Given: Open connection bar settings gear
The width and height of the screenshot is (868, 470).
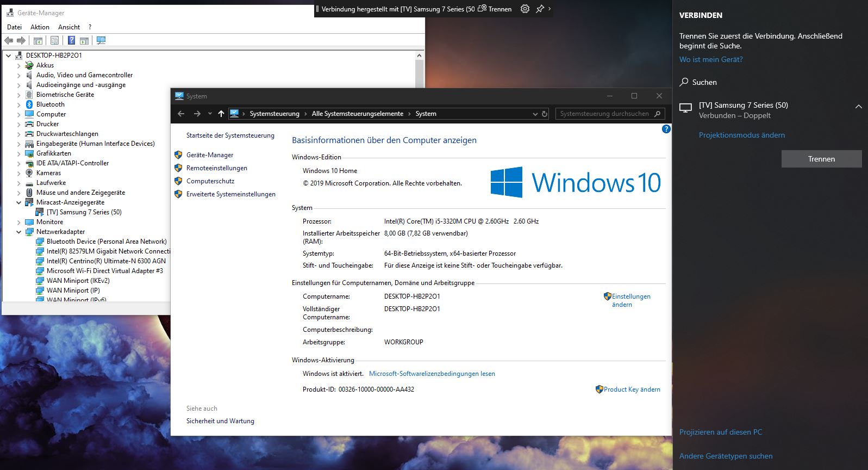Looking at the screenshot, I should click(x=525, y=9).
